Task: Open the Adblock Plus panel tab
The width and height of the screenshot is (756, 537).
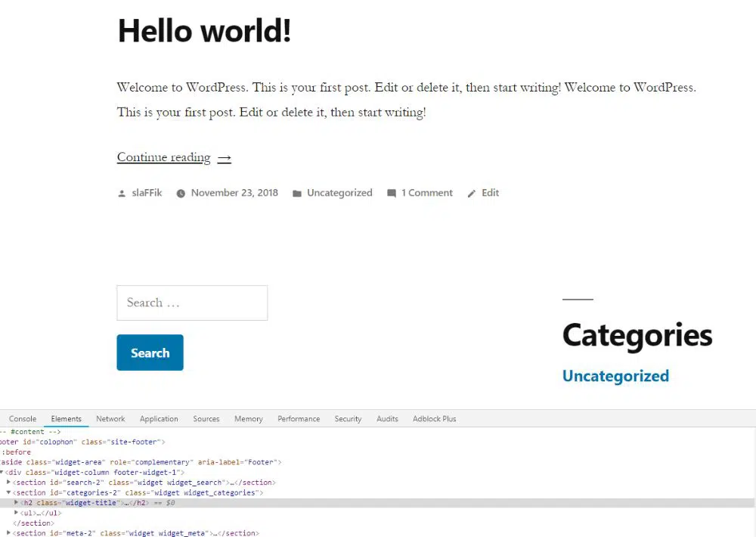Action: coord(434,419)
